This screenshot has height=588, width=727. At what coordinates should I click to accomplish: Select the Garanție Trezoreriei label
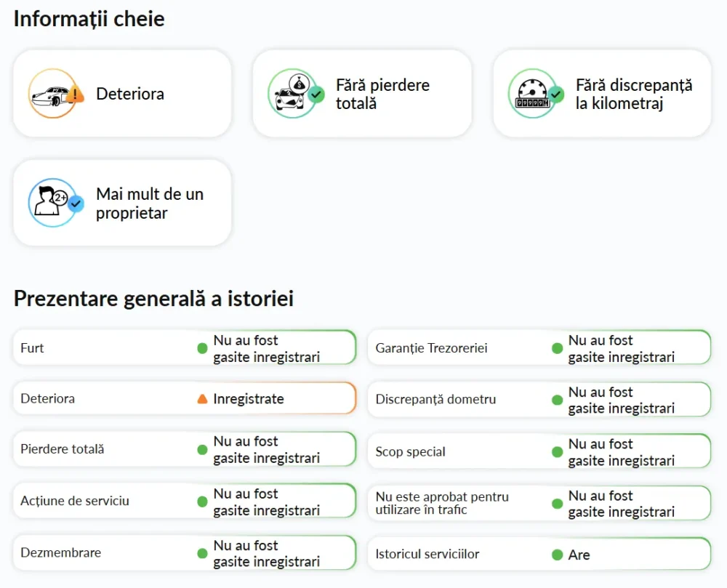431,348
